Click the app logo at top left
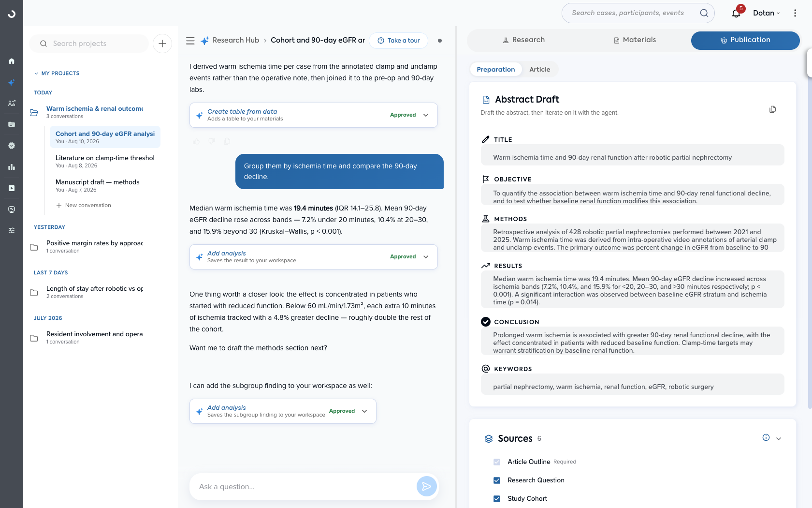Image resolution: width=812 pixels, height=508 pixels. [x=12, y=14]
